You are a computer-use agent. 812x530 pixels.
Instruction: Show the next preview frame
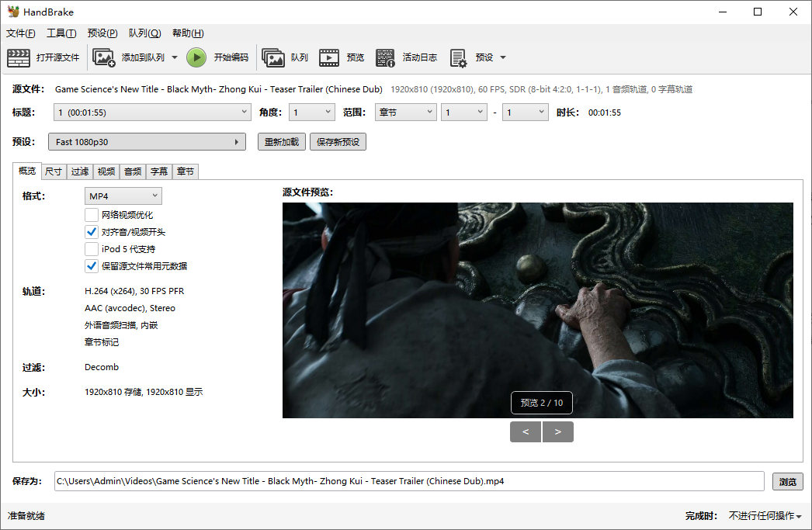[x=558, y=431]
